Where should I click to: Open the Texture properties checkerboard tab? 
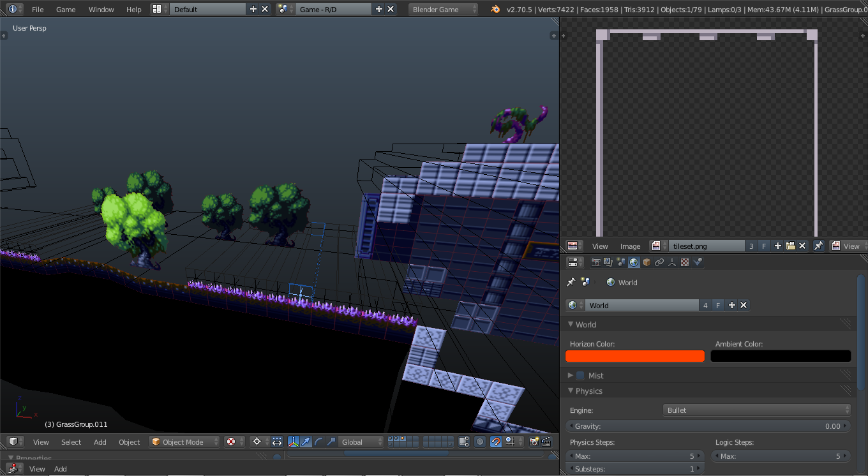click(685, 262)
